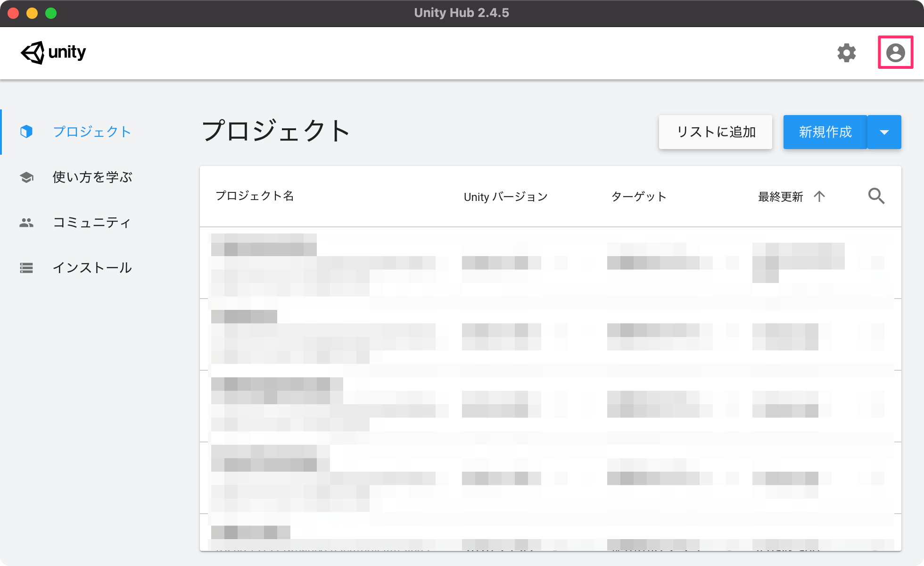Open the 使い方を学ぶ section
Viewport: 924px width, 566px height.
pyautogui.click(x=92, y=177)
